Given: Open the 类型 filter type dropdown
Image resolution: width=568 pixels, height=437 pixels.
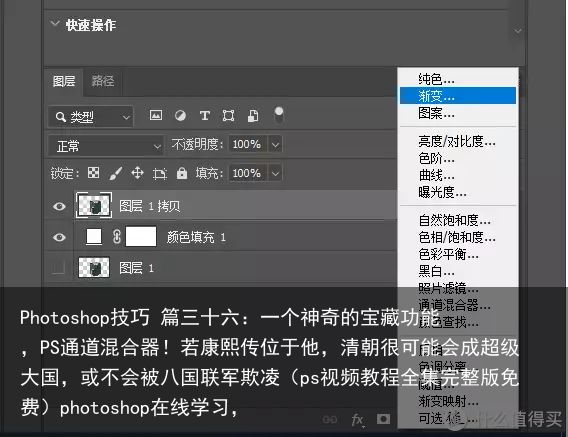Looking at the screenshot, I should pyautogui.click(x=91, y=117).
